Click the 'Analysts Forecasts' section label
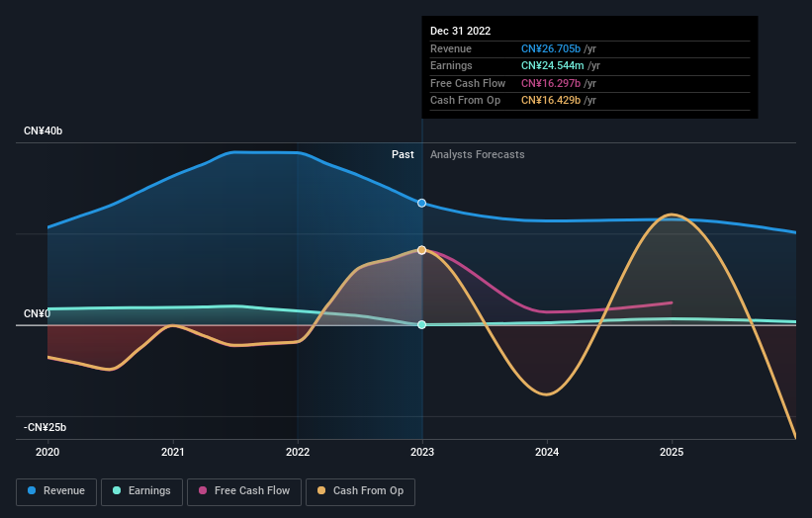 coord(478,155)
